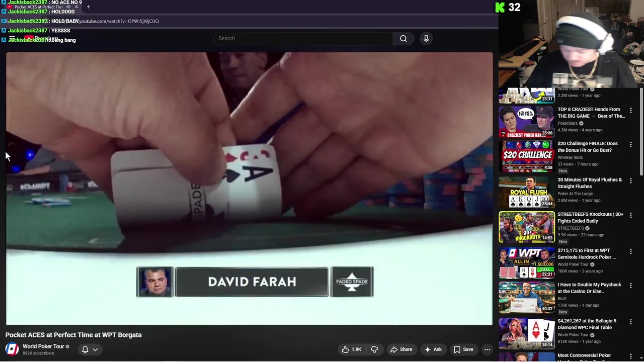Click the 33 views 7 hours ago text

click(x=578, y=164)
